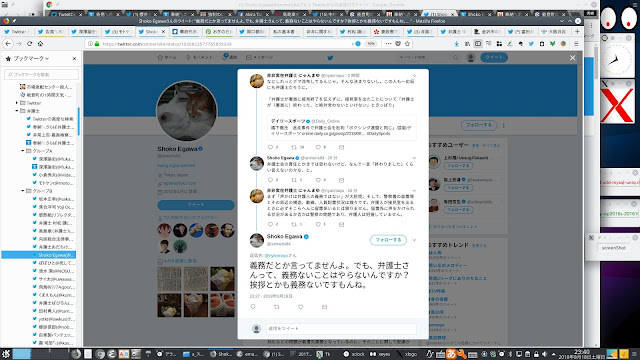Click the clock in the taskbar

[582, 354]
